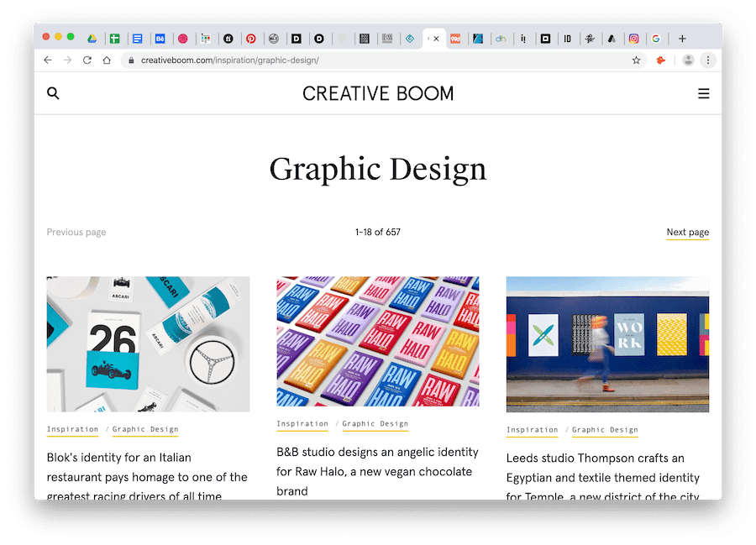
Task: Open the green Google Sheets tab
Action: pos(115,39)
